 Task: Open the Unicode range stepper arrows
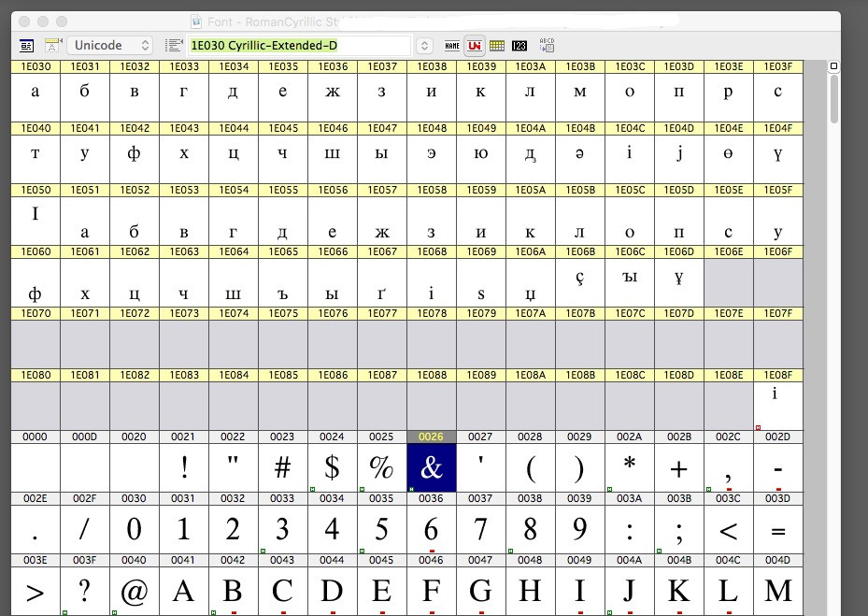[x=424, y=45]
